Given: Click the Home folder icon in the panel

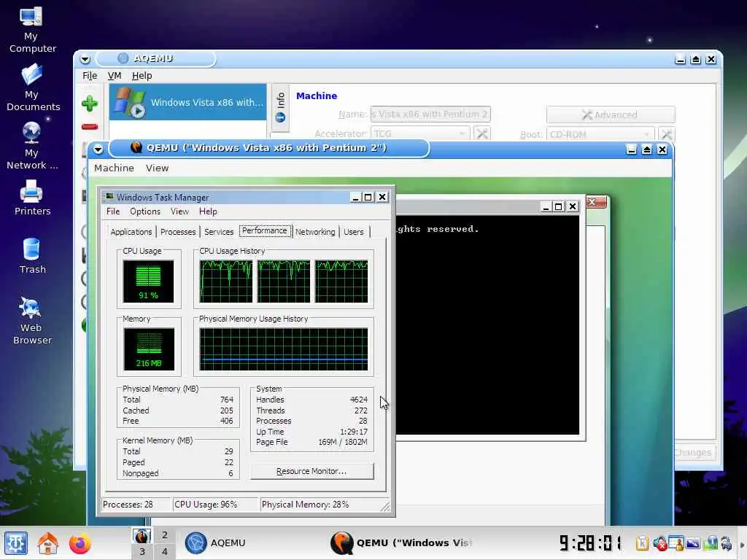Looking at the screenshot, I should (x=48, y=543).
